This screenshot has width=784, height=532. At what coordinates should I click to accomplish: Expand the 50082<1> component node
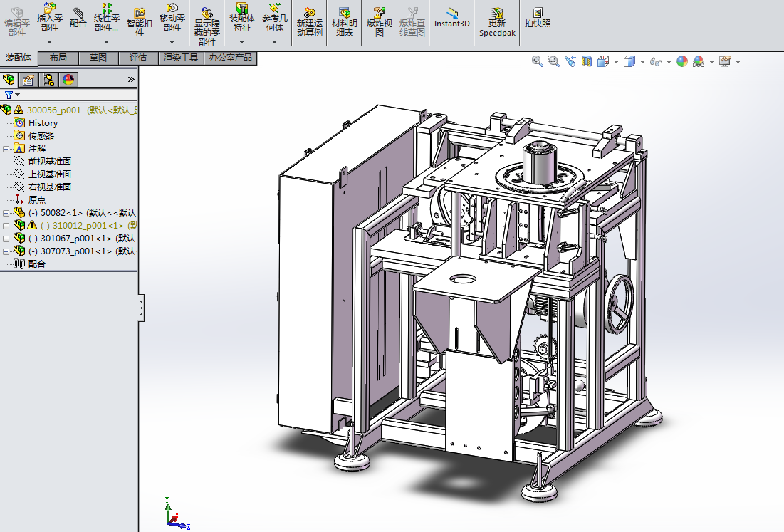pos(6,213)
